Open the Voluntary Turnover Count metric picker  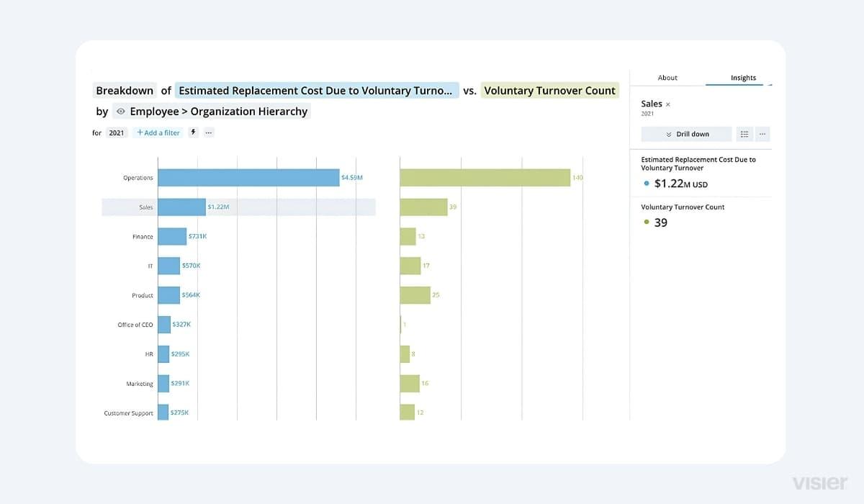[550, 91]
